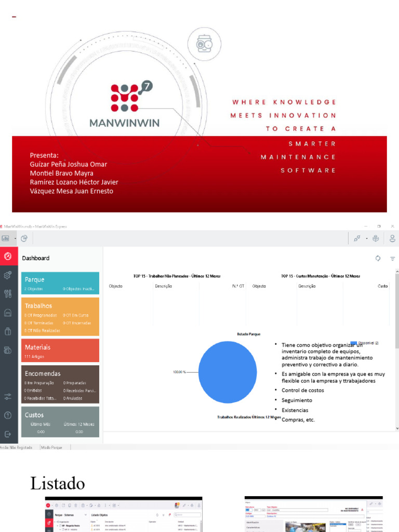This screenshot has width=399, height=532.
Task: Minimize the ManWinWin Express window
Action: [x=366, y=226]
